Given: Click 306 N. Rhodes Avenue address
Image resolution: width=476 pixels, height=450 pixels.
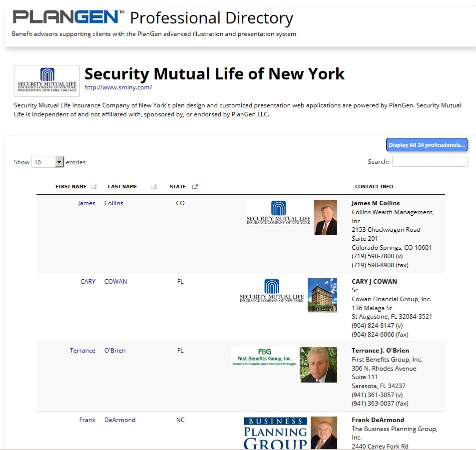Looking at the screenshot, I should (384, 368).
